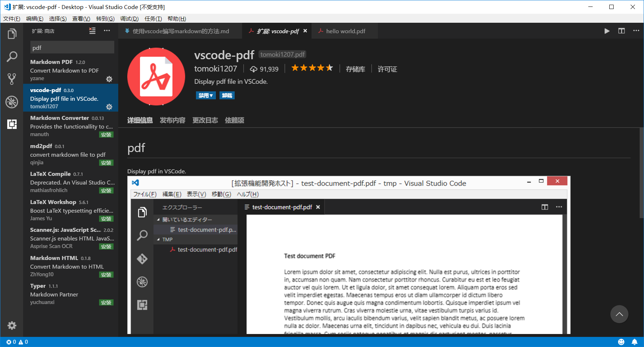The image size is (644, 347).
Task: Open the 文件(F) menu
Action: [12, 19]
